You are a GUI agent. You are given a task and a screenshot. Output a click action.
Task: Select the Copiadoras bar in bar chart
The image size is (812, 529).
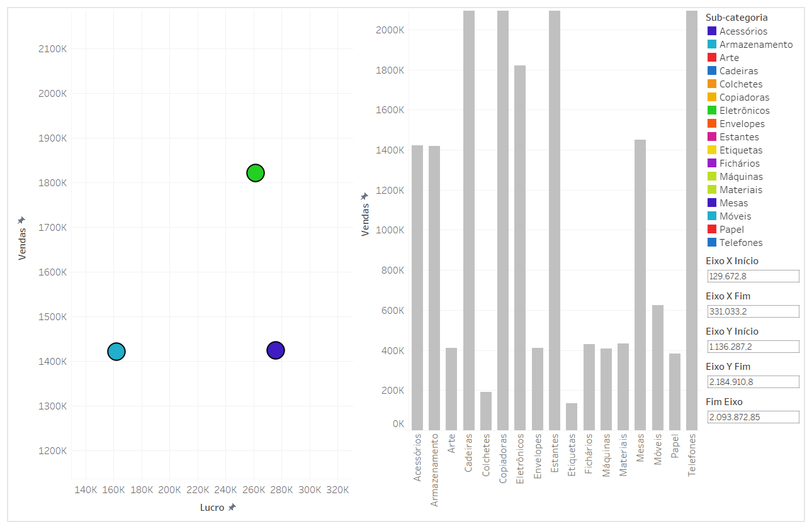pyautogui.click(x=503, y=220)
